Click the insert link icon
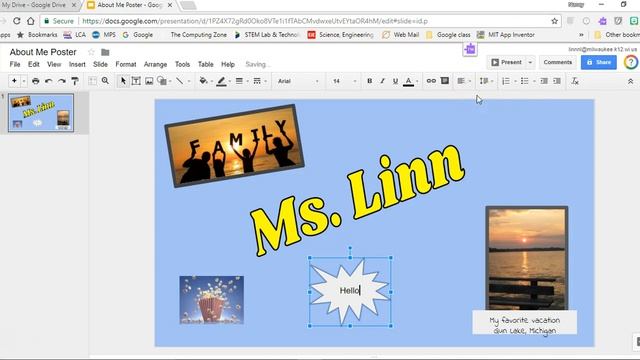 point(431,81)
